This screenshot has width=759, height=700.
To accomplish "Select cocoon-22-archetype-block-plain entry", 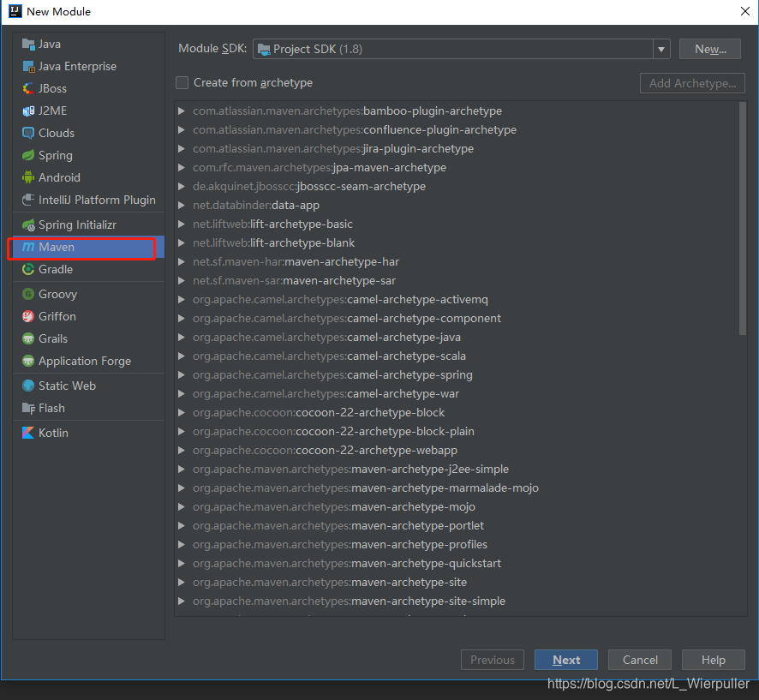I will (x=333, y=432).
